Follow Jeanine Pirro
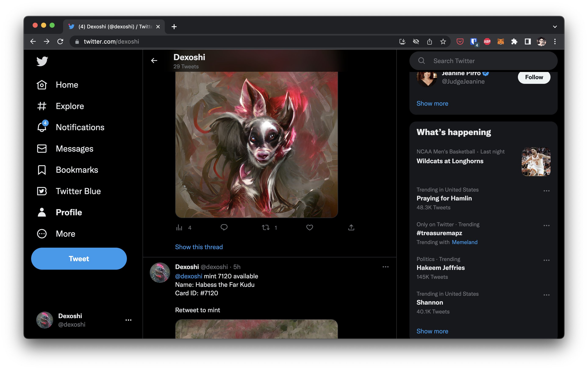Viewport: 588px width, 370px height. (x=534, y=77)
